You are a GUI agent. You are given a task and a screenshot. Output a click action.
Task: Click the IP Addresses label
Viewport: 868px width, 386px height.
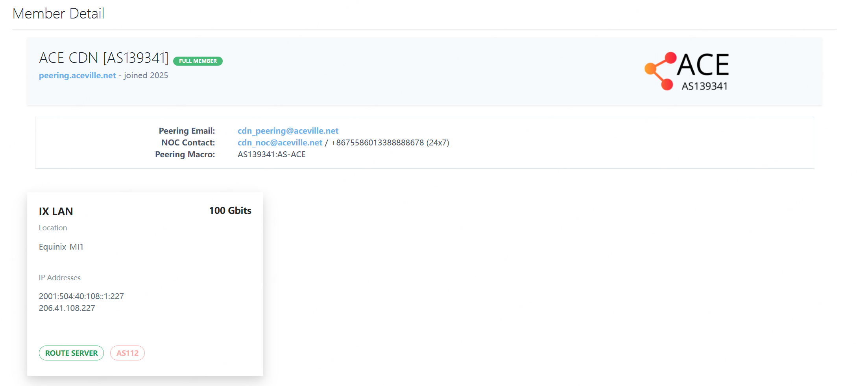pyautogui.click(x=59, y=278)
